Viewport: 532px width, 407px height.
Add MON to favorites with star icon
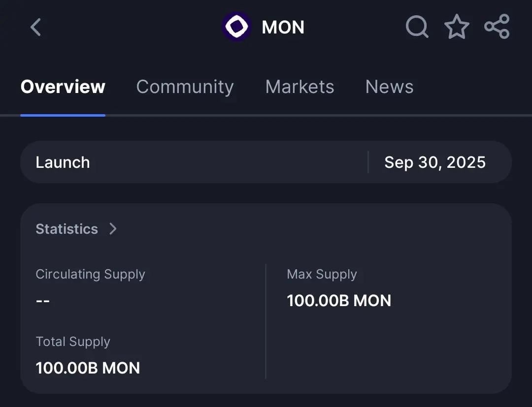(x=457, y=27)
